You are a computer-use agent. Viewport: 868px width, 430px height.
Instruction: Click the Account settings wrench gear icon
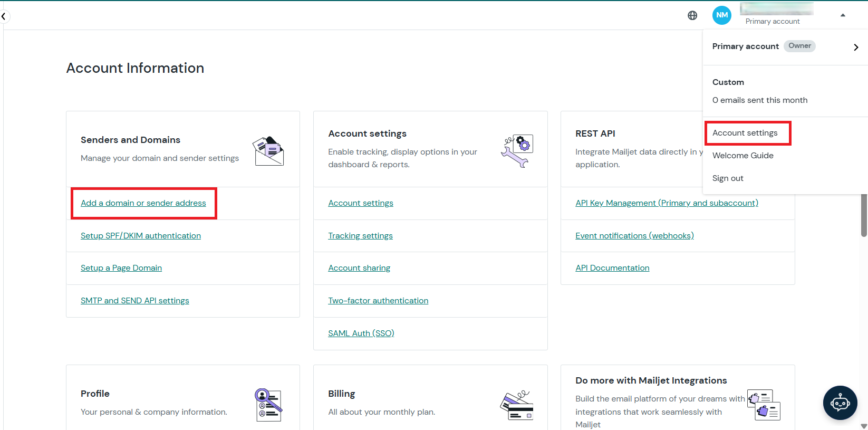pos(517,151)
